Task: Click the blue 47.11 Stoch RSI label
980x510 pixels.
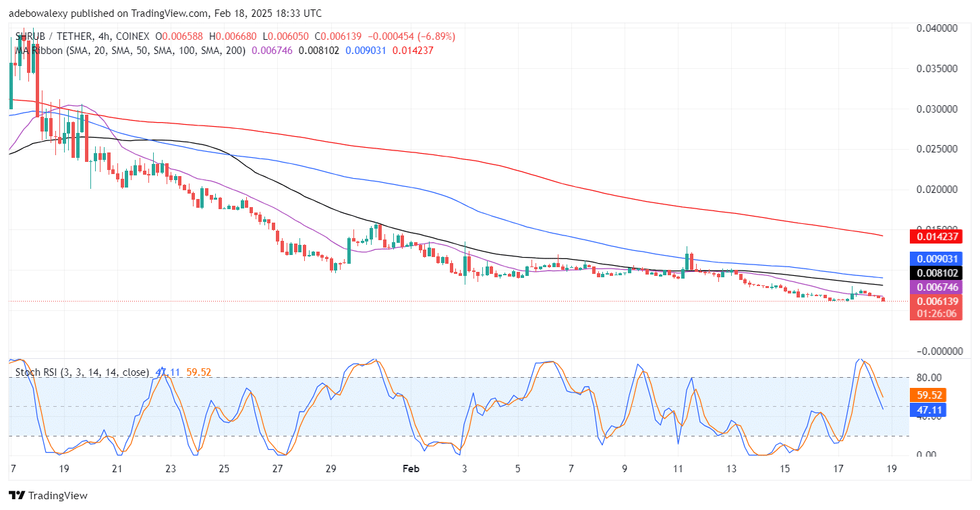Action: [x=929, y=409]
